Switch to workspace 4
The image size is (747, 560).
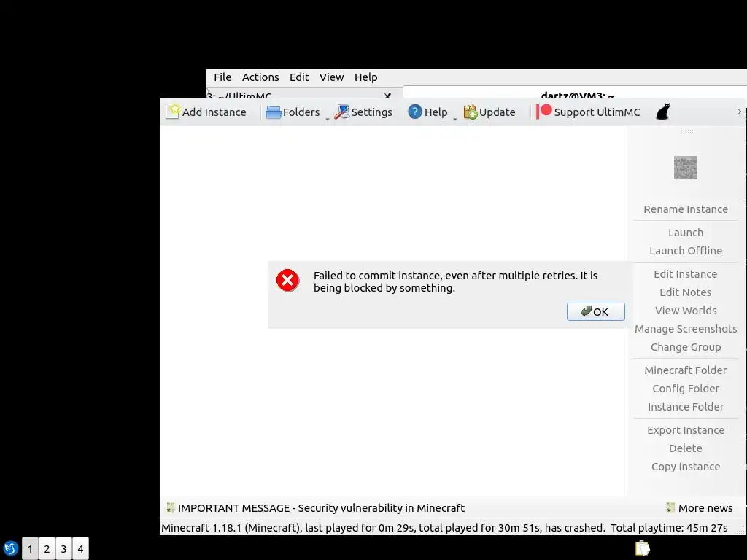coord(80,548)
